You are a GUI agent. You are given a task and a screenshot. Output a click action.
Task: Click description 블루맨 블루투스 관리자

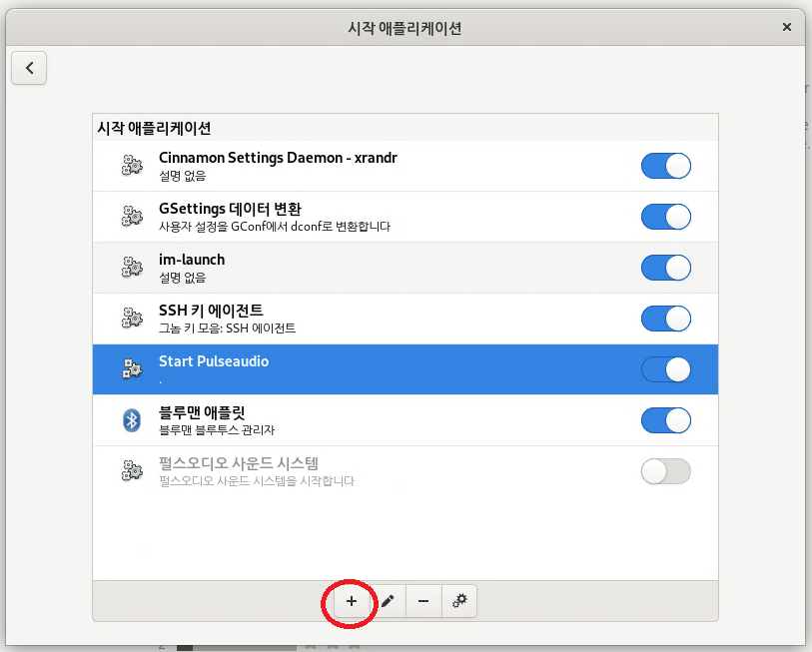(x=217, y=429)
